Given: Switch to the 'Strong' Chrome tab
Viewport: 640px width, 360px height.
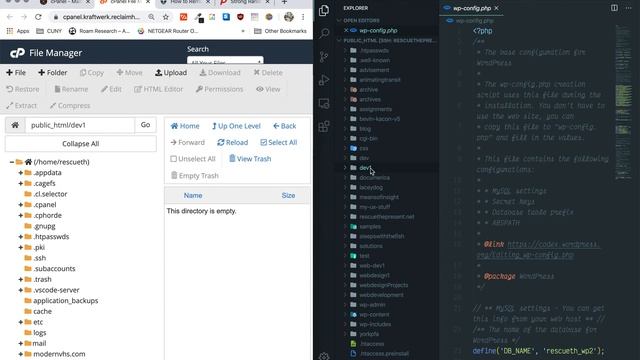Looking at the screenshot, I should tap(244, 2).
